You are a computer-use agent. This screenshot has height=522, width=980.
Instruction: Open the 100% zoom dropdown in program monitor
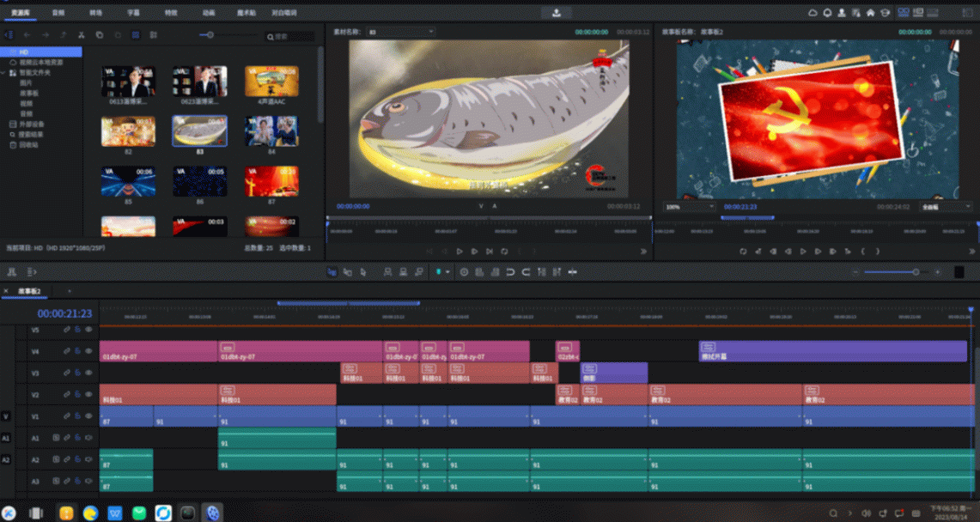point(690,207)
